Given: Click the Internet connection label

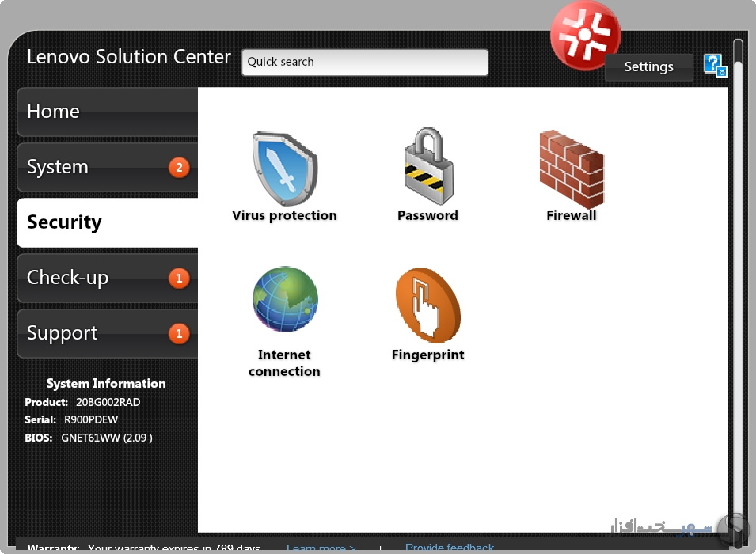Looking at the screenshot, I should coord(284,363).
